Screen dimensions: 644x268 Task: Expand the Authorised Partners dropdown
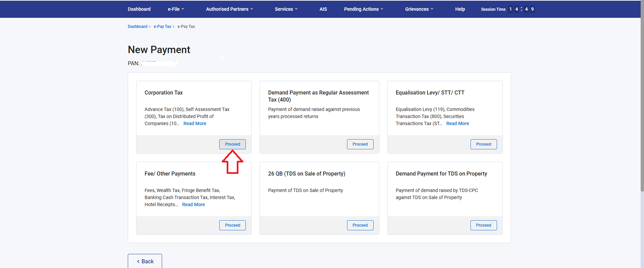229,9
